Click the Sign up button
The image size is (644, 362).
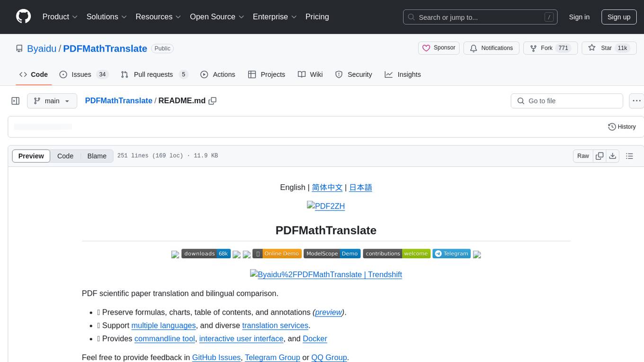(x=619, y=17)
